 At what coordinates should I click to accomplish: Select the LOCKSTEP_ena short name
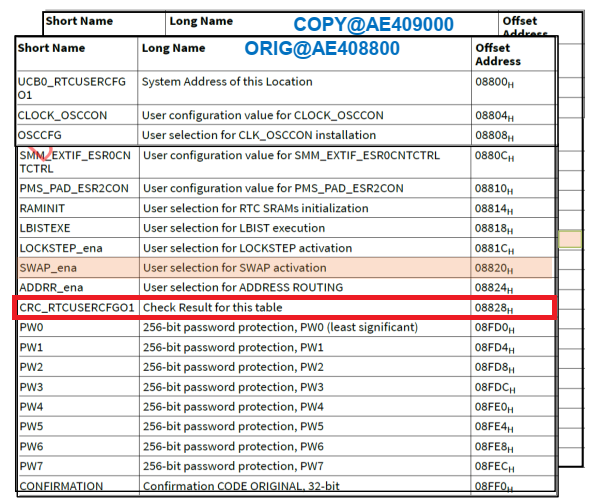tap(61, 248)
